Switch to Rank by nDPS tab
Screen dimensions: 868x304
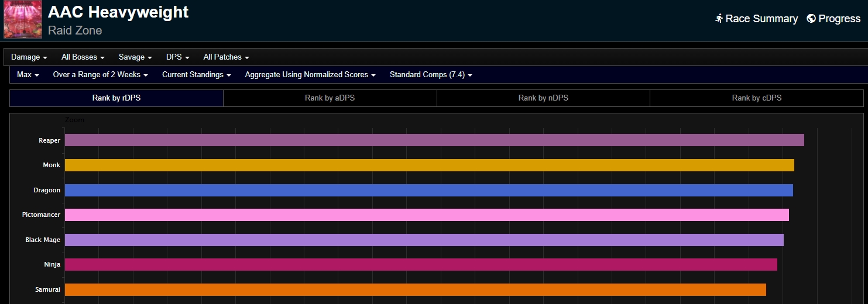pyautogui.click(x=543, y=98)
